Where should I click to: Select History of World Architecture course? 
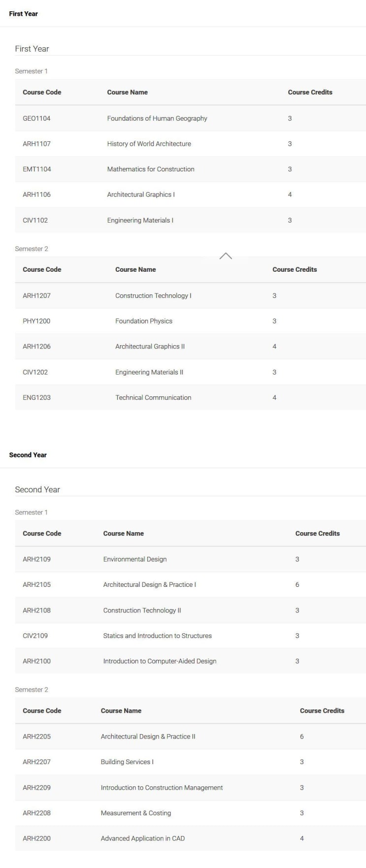click(149, 144)
